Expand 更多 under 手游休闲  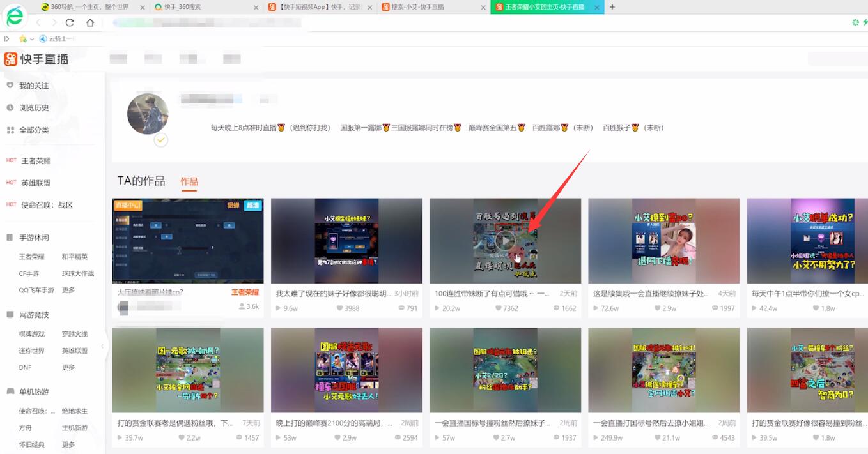click(68, 290)
